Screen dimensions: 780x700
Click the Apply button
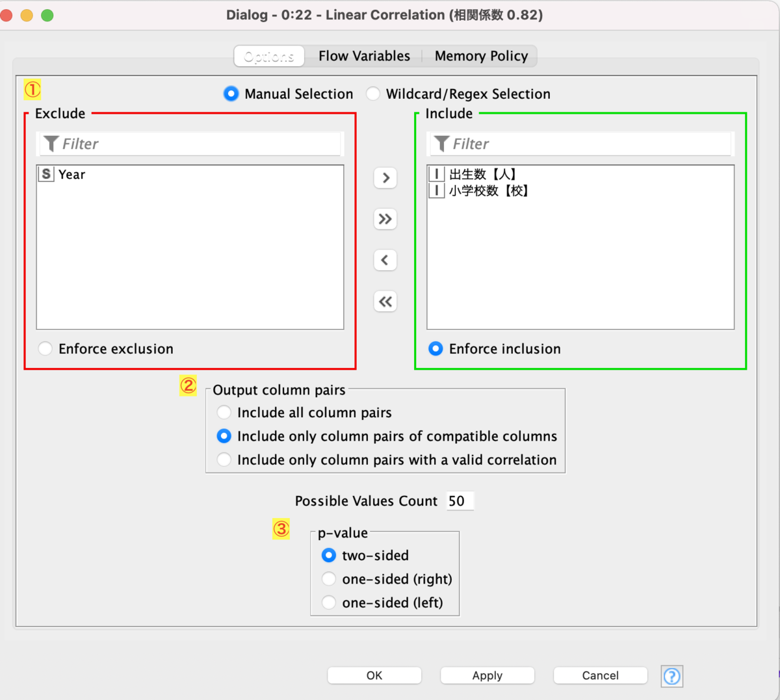[487, 675]
